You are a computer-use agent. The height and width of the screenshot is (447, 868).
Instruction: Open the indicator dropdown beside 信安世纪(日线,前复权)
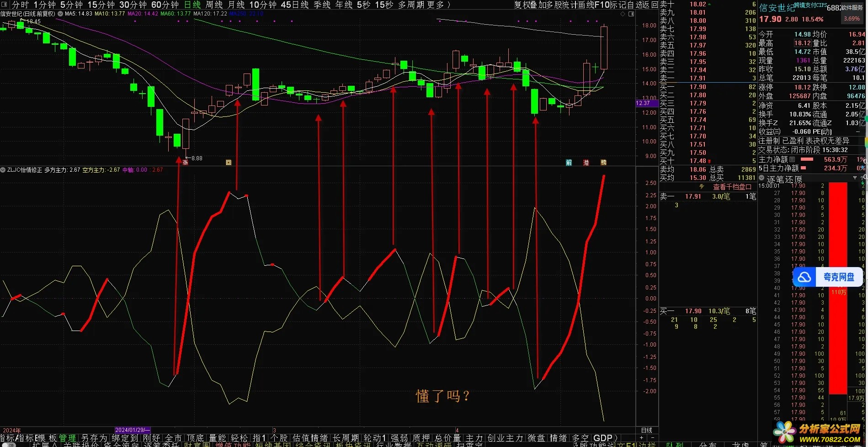[x=60, y=14]
